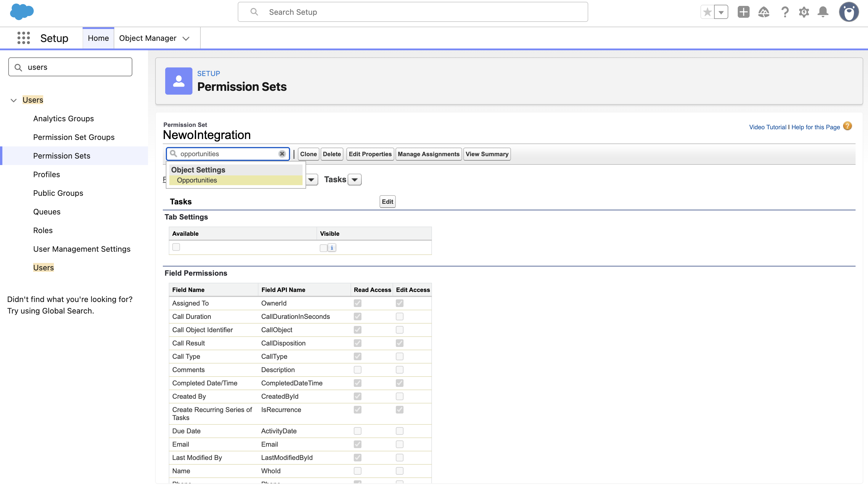Open the Tasks object dropdown arrow
The height and width of the screenshot is (491, 868).
click(355, 180)
